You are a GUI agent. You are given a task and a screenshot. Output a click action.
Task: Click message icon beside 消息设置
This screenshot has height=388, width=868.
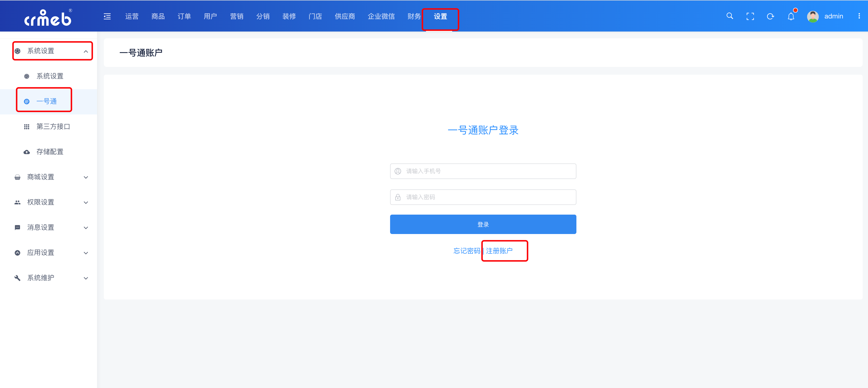tap(17, 228)
